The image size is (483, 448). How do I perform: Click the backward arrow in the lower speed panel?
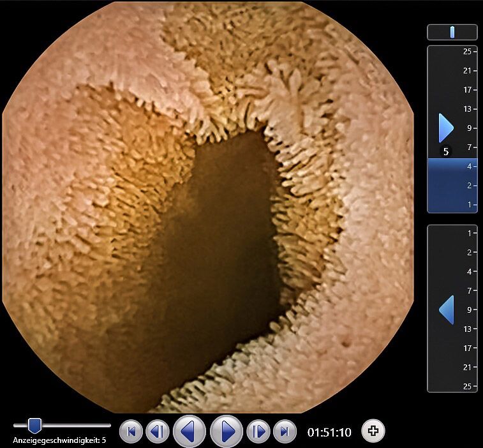click(446, 310)
